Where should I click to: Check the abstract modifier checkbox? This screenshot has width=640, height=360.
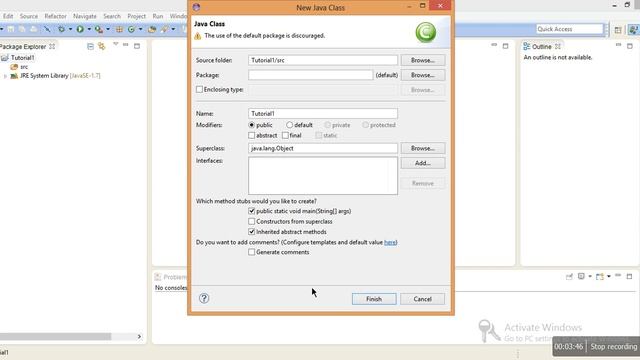tap(251, 135)
